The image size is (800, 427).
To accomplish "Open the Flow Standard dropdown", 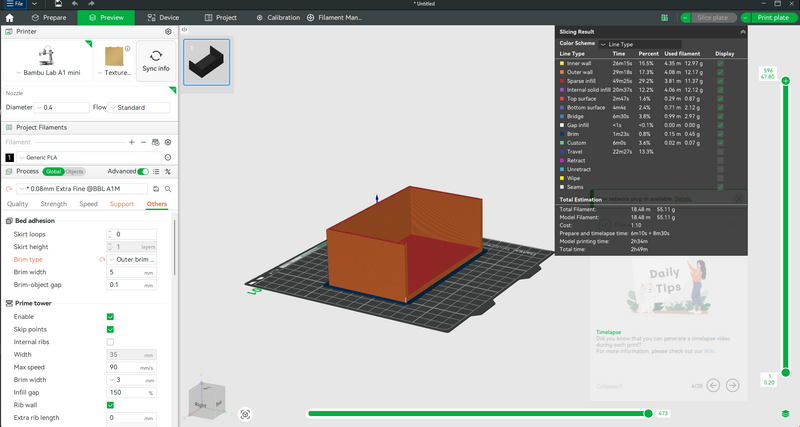I will click(139, 108).
